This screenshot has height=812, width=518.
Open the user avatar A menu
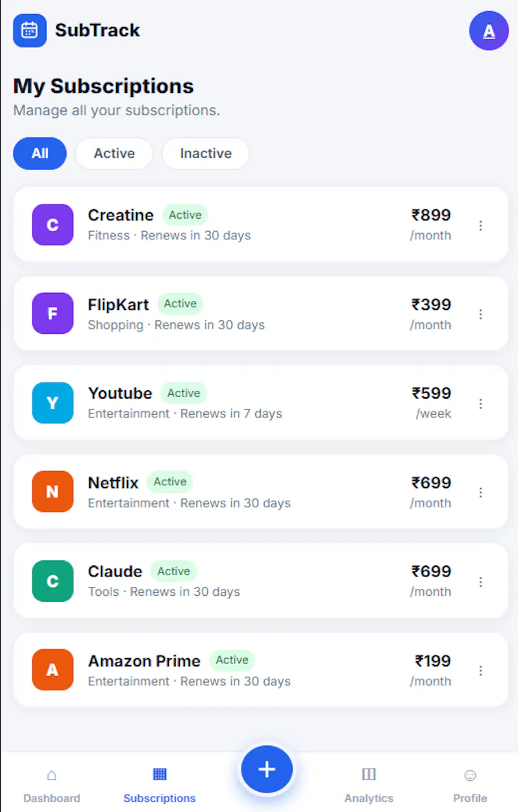point(489,30)
